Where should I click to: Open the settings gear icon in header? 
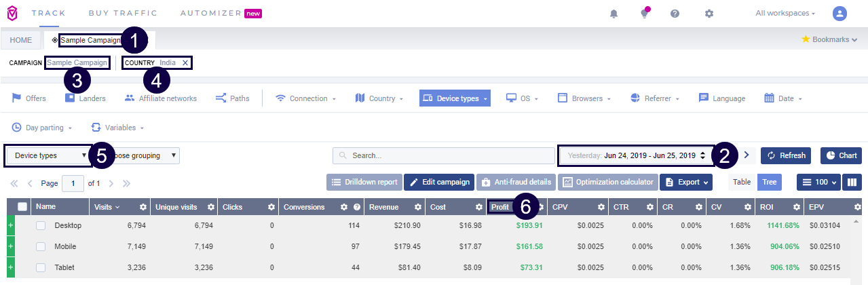tap(709, 14)
